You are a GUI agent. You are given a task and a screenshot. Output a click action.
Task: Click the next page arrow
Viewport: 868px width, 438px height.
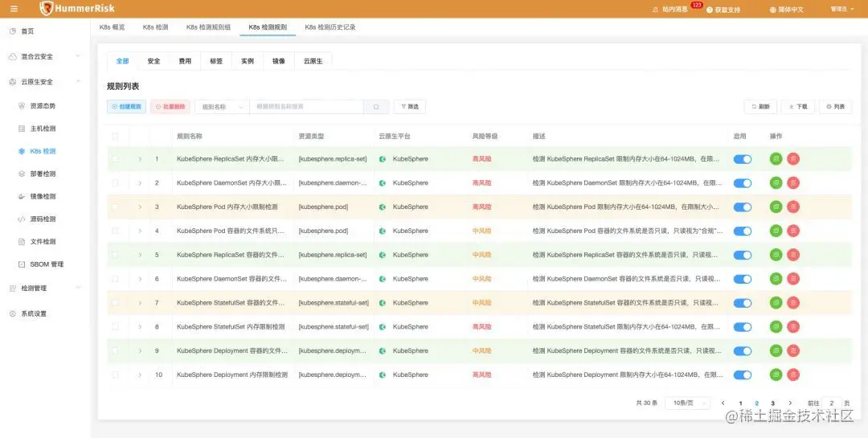(x=790, y=403)
